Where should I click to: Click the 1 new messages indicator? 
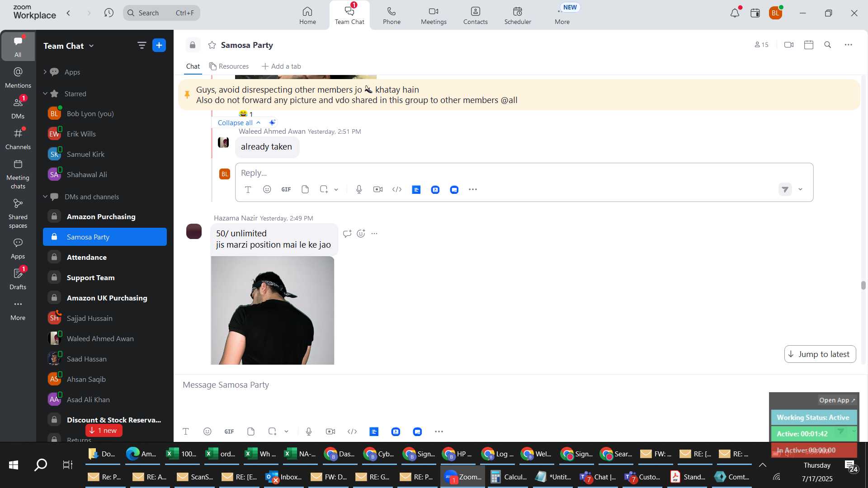104,431
